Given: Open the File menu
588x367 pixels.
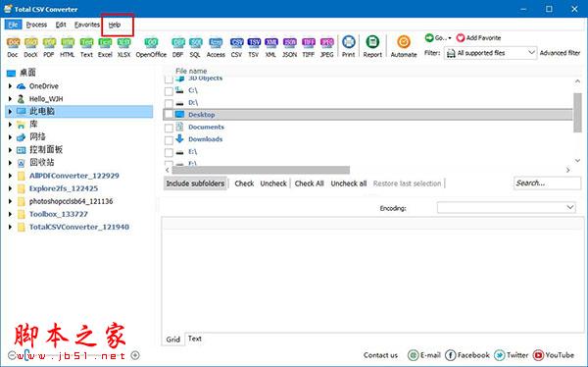Looking at the screenshot, I should tap(13, 25).
